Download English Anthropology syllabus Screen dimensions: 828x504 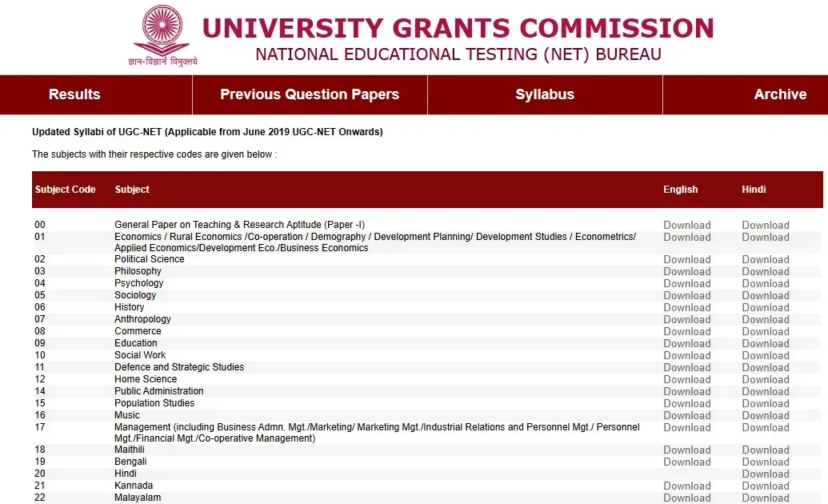click(x=687, y=320)
